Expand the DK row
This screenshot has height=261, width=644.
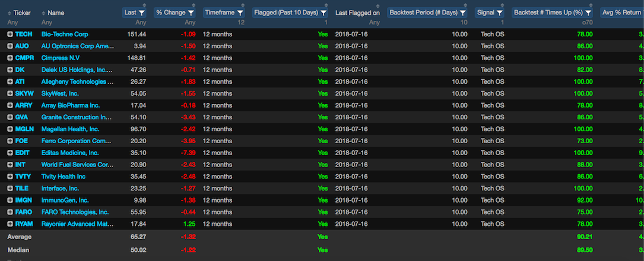coord(10,70)
